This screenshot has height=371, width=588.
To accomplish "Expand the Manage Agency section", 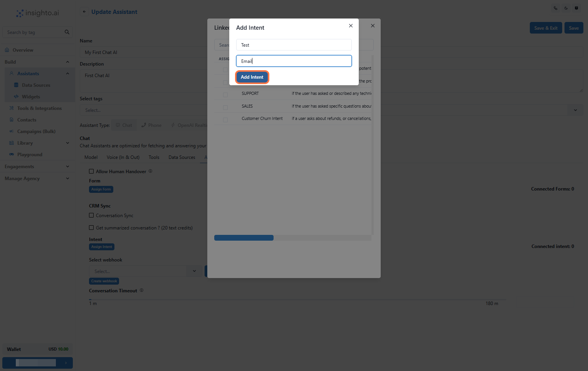I will click(67, 179).
